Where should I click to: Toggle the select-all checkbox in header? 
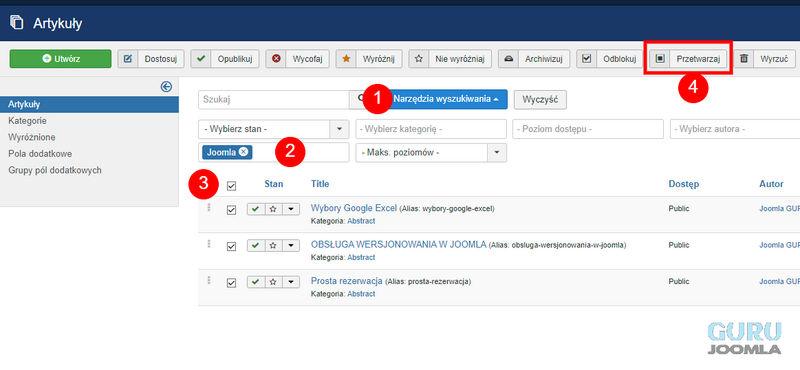pos(232,186)
